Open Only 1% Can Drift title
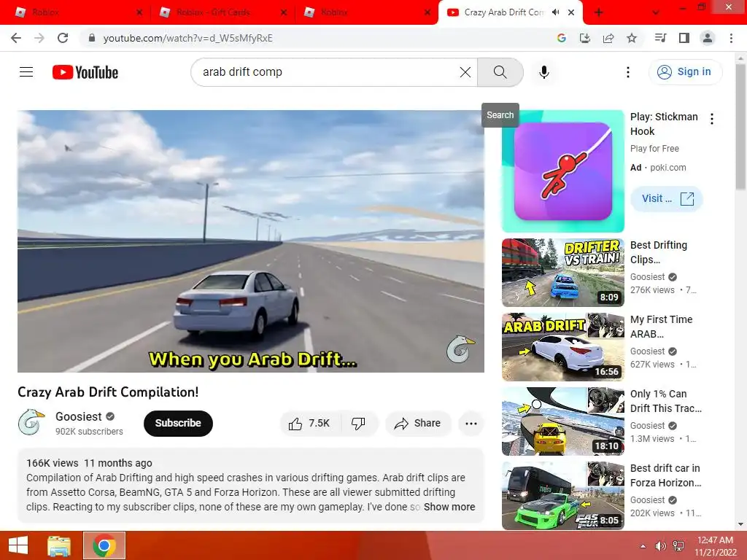 [665, 401]
